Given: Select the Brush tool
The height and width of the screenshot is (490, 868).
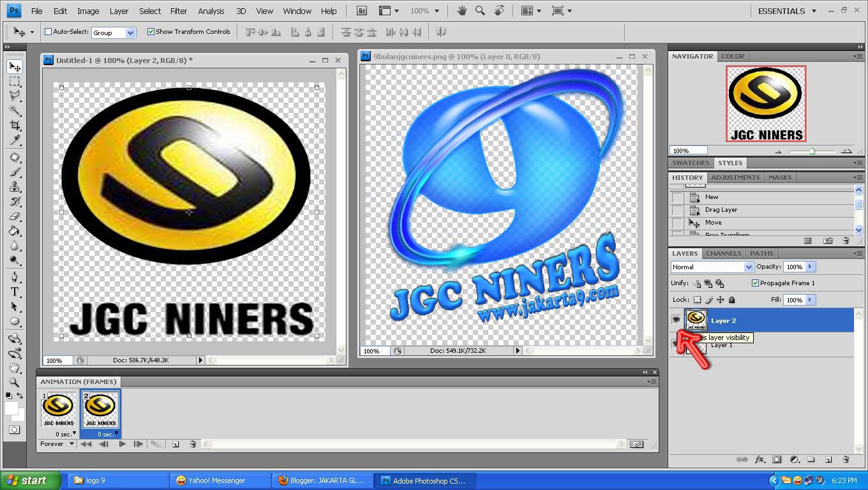Looking at the screenshot, I should 15,172.
